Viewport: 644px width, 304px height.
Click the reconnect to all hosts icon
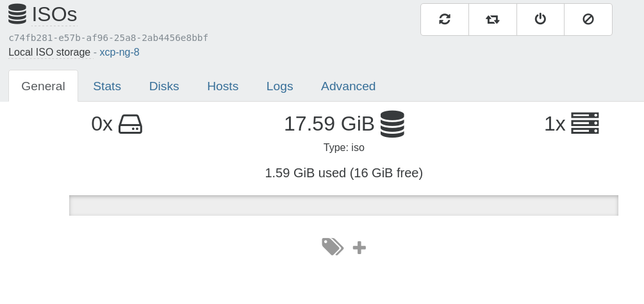click(x=492, y=19)
